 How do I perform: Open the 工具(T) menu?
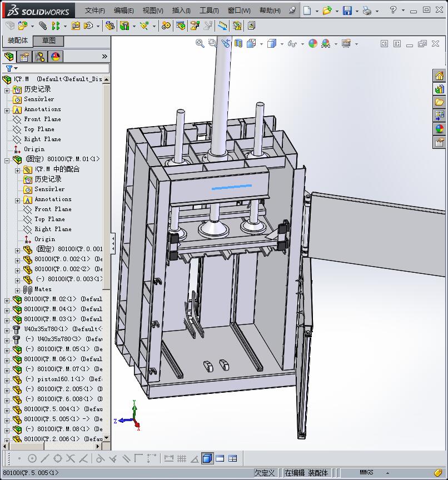pos(209,11)
